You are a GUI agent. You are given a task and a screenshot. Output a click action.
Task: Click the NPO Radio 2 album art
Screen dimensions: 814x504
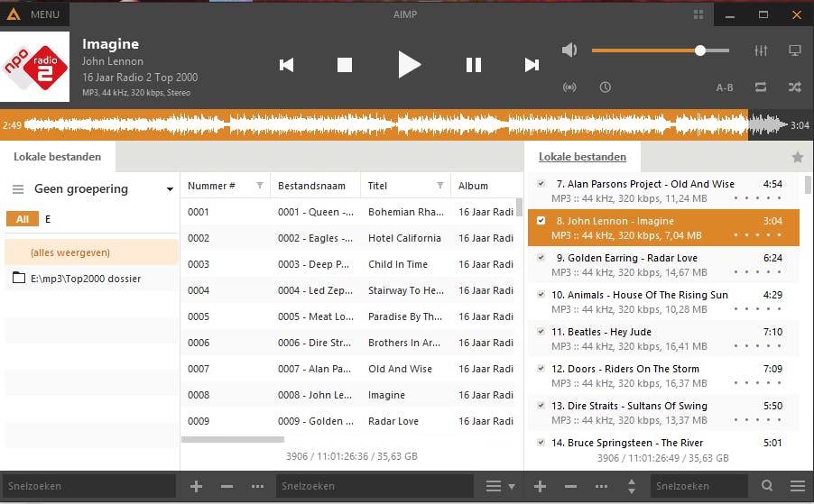[x=35, y=67]
